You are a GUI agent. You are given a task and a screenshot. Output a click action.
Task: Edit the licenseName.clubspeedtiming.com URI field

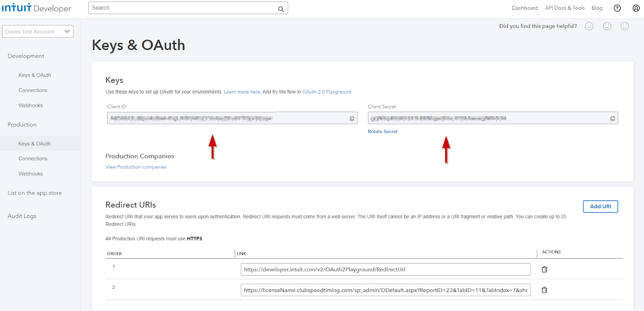tap(386, 290)
